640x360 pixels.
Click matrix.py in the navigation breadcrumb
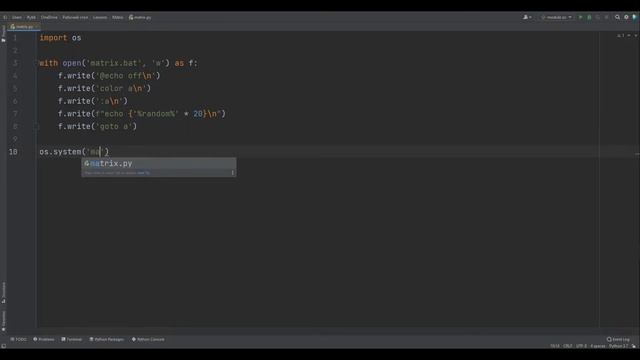click(140, 17)
